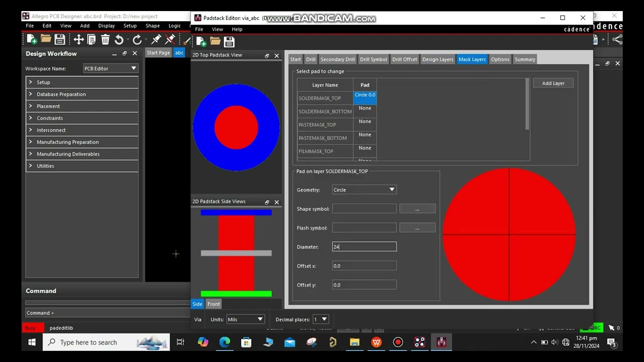Open the Shape menu in Allegro

(x=152, y=26)
